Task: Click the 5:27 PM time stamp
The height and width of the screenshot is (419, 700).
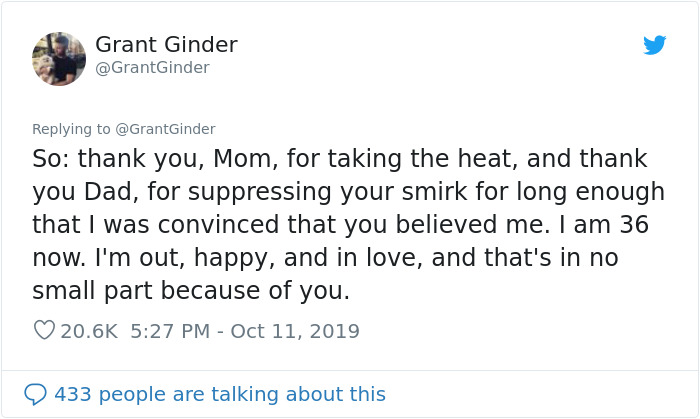Action: pos(169,330)
